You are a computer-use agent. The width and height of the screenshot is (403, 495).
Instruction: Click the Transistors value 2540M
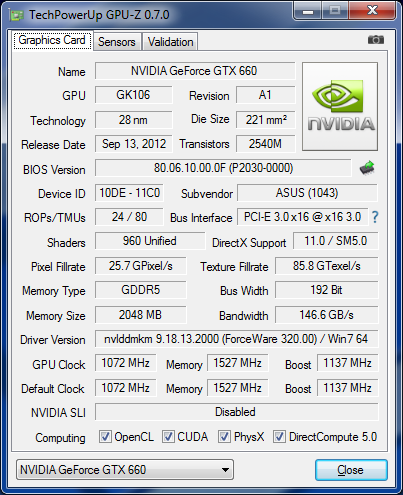(x=266, y=144)
